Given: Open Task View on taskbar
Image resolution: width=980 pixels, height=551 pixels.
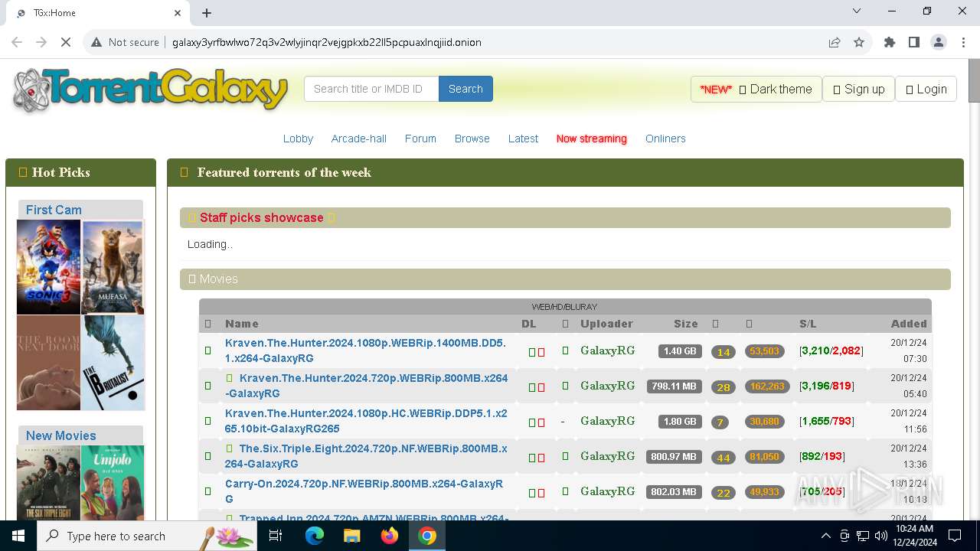Looking at the screenshot, I should tap(276, 536).
